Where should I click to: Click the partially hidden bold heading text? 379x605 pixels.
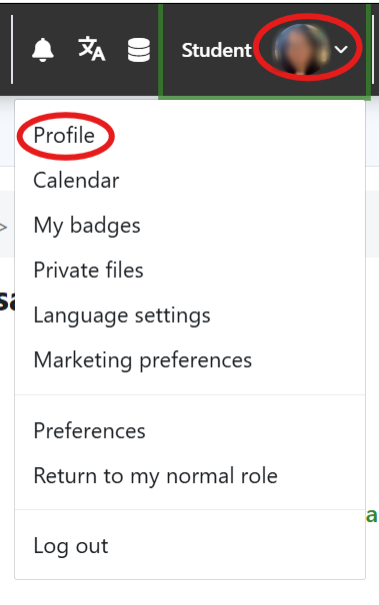tap(7, 302)
